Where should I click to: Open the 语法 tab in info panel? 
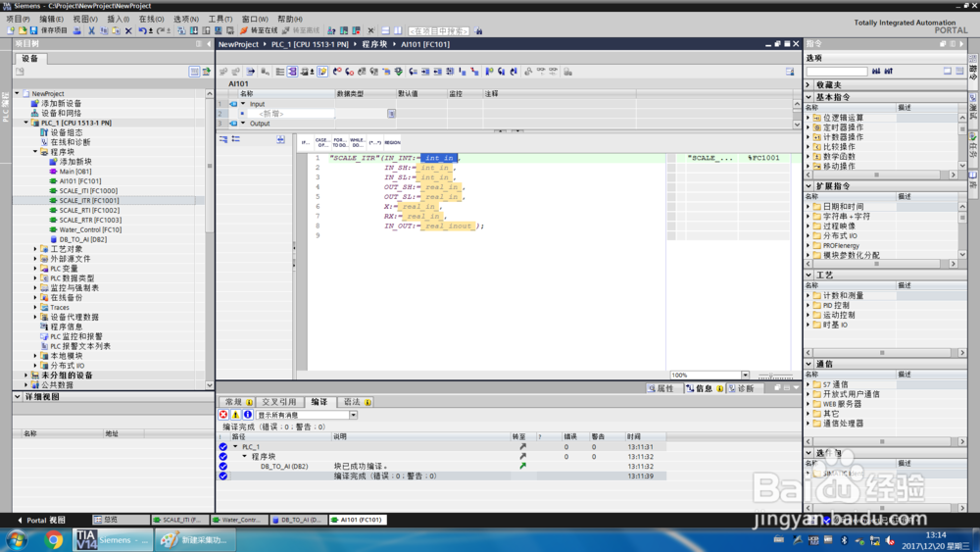[x=357, y=402]
